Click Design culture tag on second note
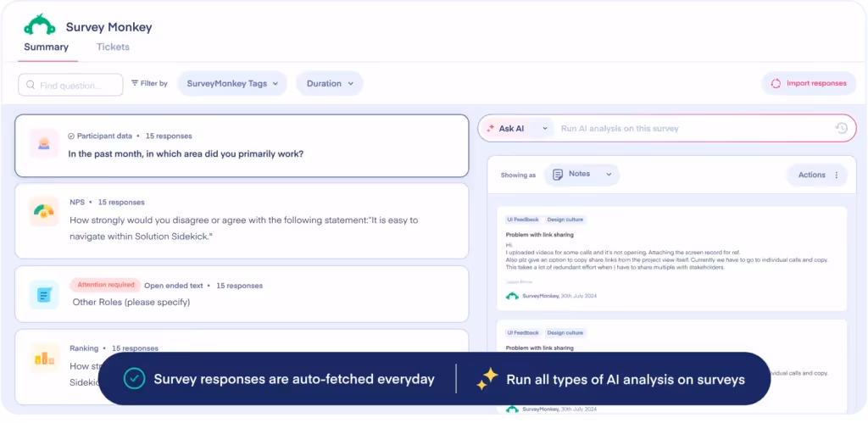This screenshot has height=423, width=868. 565,333
